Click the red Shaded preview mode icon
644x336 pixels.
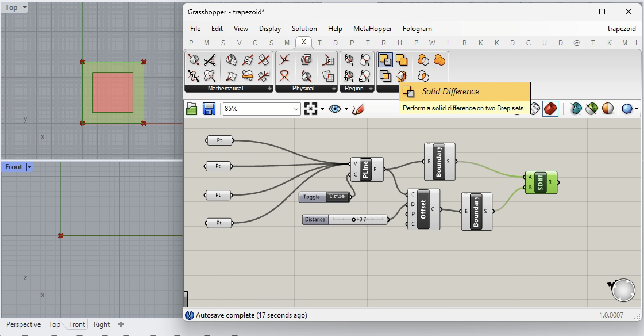click(x=550, y=109)
